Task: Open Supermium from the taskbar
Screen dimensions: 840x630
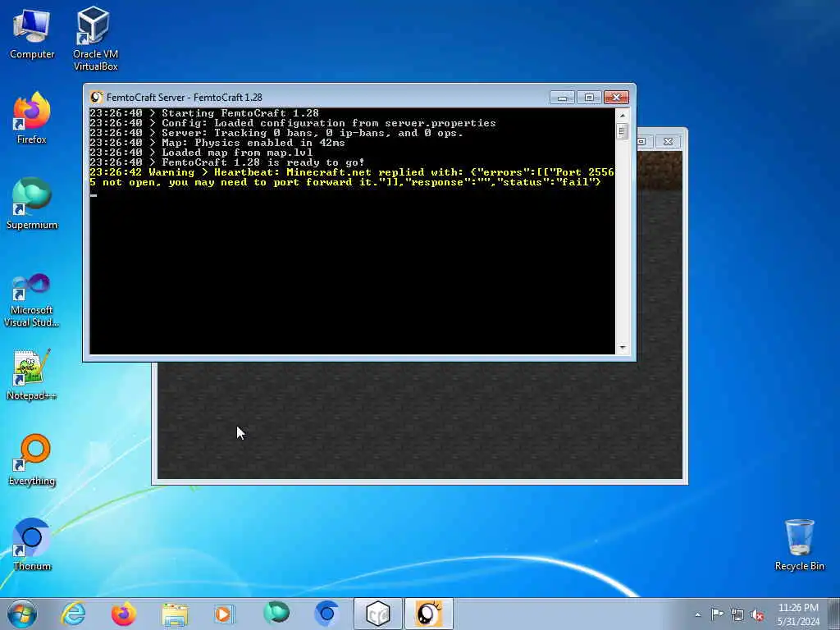Action: [276, 614]
